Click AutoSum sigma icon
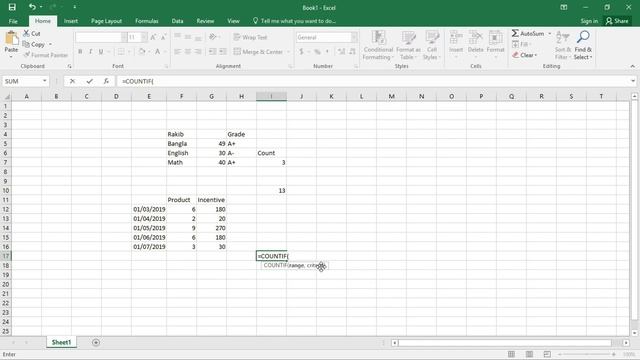The image size is (640, 360). tap(515, 33)
